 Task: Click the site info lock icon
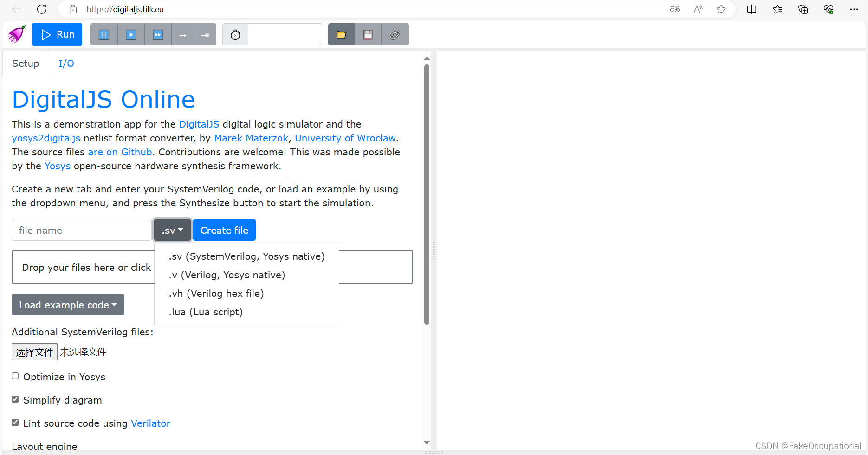[73, 9]
